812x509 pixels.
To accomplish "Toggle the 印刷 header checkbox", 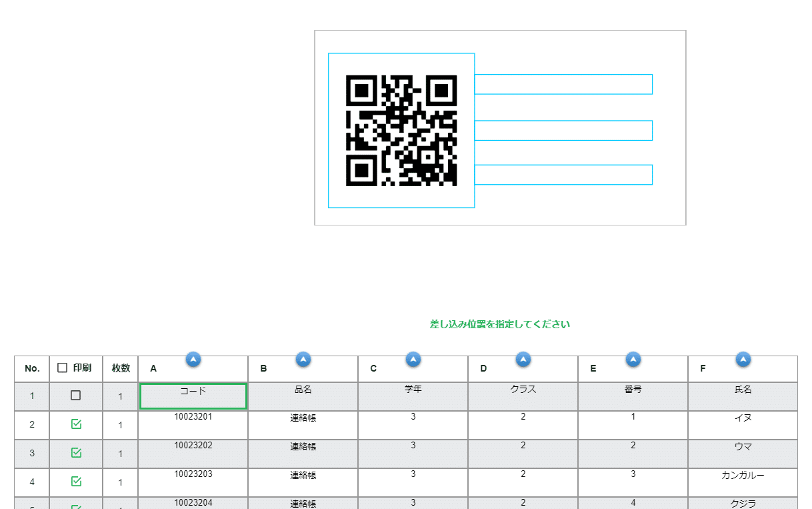I will 63,368.
